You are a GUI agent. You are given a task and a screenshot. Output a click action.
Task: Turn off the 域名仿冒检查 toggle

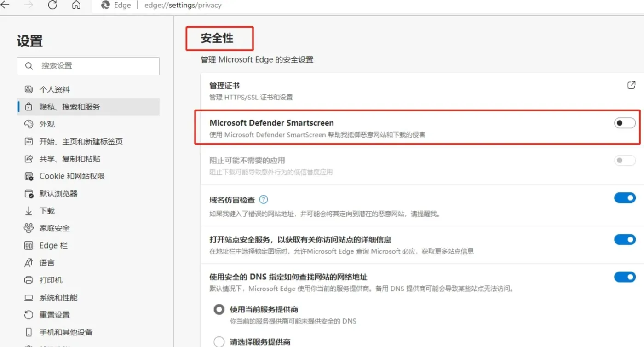[625, 198]
